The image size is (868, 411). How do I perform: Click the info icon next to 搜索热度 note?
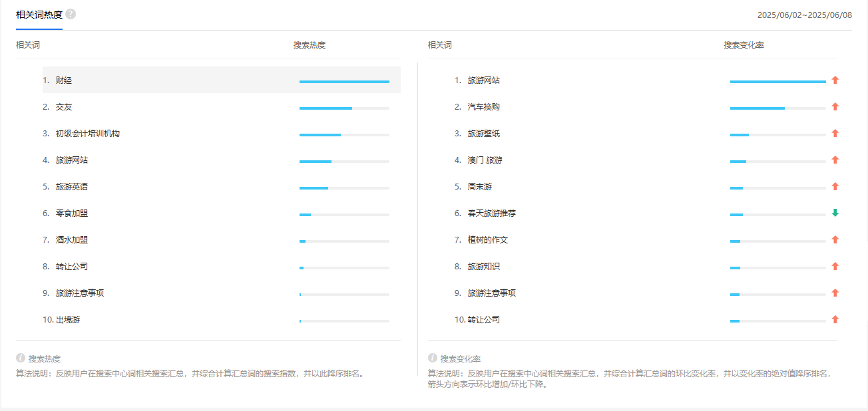(x=21, y=358)
